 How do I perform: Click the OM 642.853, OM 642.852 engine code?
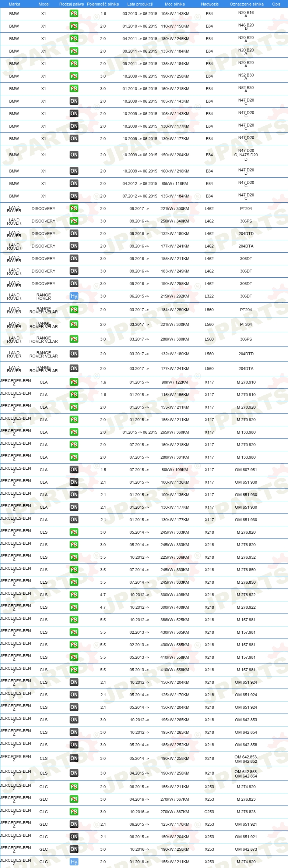point(246,759)
